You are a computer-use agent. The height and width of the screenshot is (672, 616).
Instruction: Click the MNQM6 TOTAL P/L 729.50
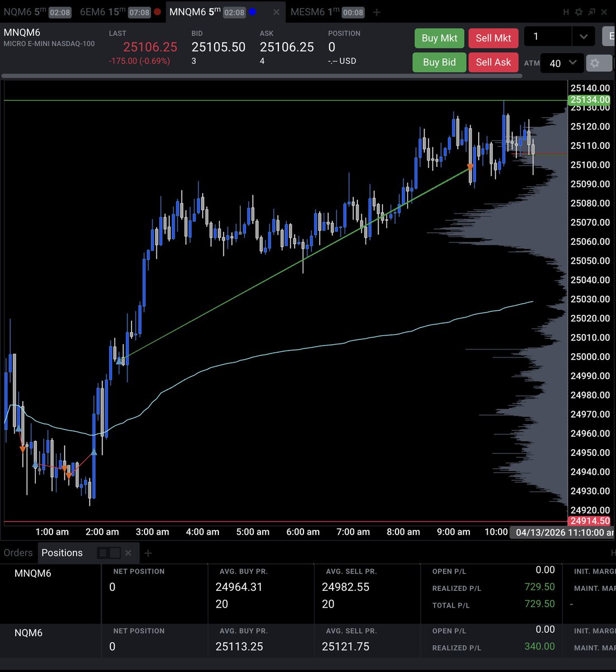point(540,604)
